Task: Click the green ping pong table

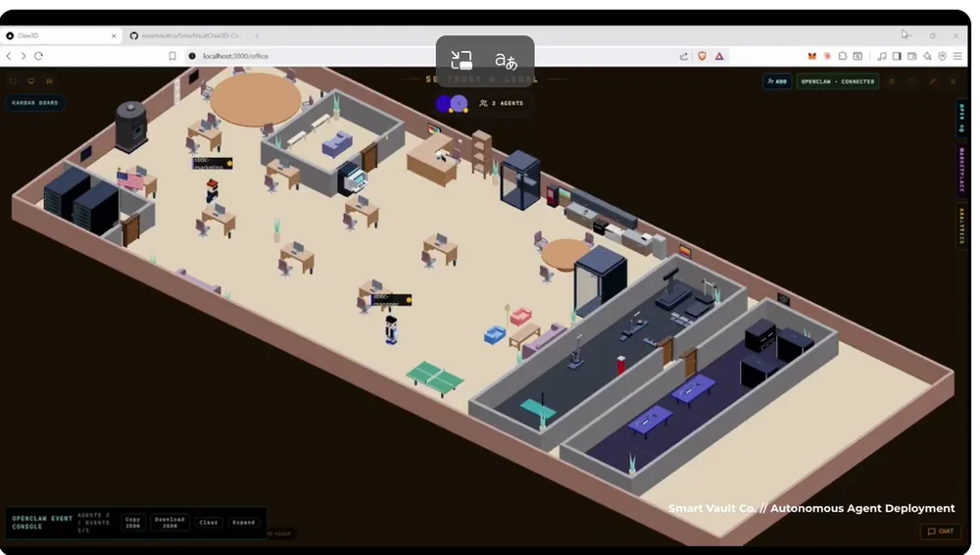Action: tap(436, 377)
